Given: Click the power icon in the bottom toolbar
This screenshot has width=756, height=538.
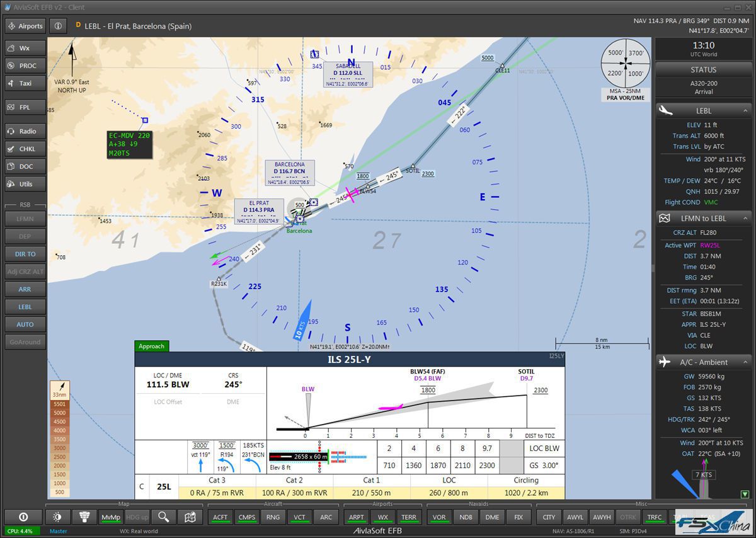Looking at the screenshot, I should click(x=23, y=517).
